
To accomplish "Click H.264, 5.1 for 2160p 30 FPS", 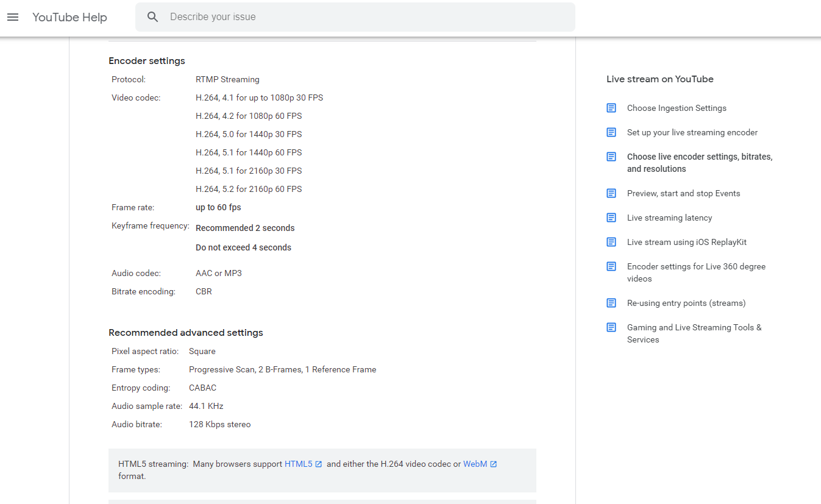I will (249, 171).
